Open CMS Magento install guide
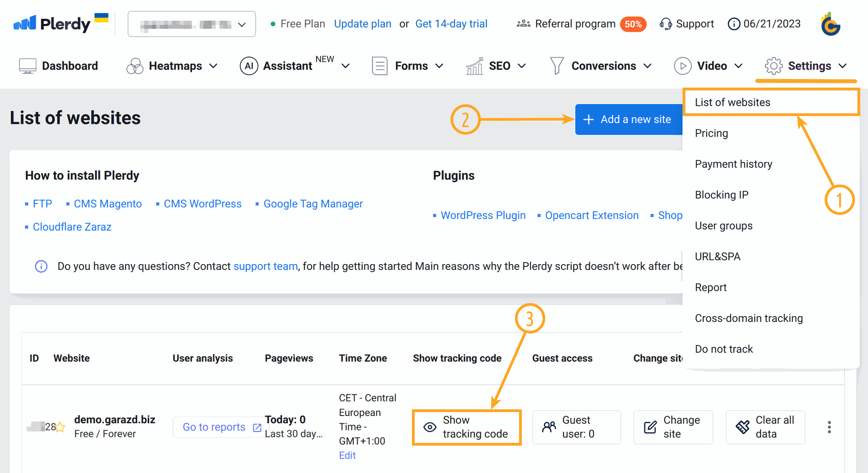The height and width of the screenshot is (473, 868). [x=108, y=204]
